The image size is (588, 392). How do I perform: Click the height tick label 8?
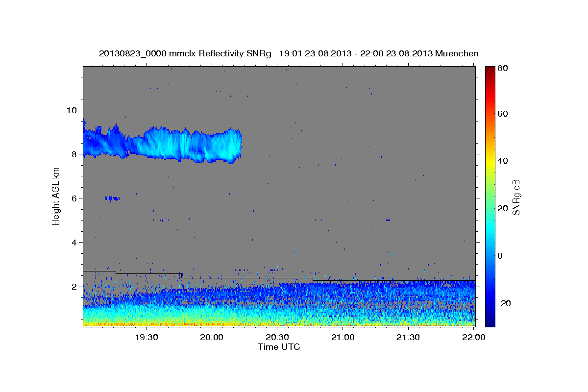[74, 154]
